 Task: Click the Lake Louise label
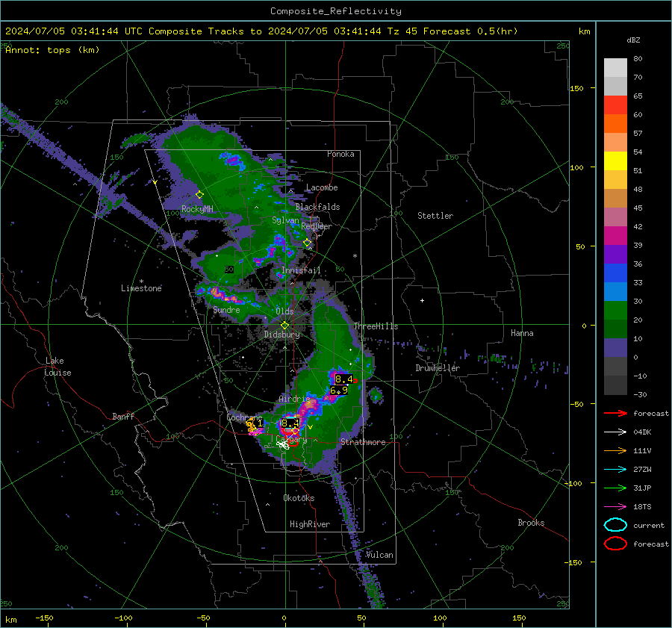click(x=58, y=367)
